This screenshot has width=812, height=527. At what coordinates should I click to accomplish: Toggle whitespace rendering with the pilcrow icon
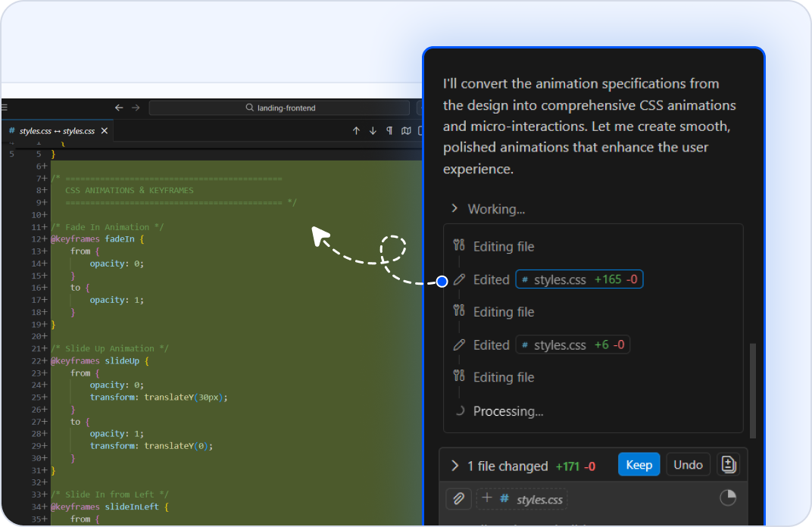click(389, 130)
